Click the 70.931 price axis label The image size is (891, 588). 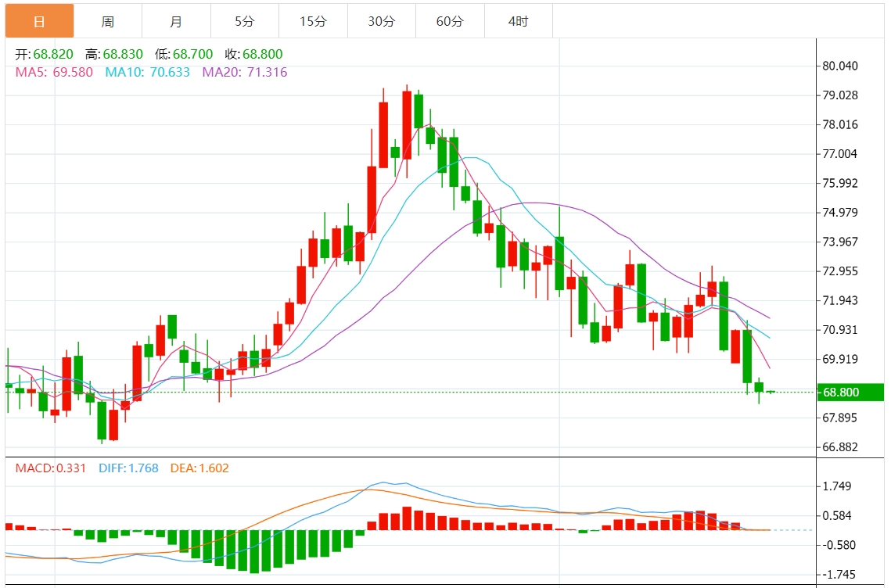coord(840,329)
